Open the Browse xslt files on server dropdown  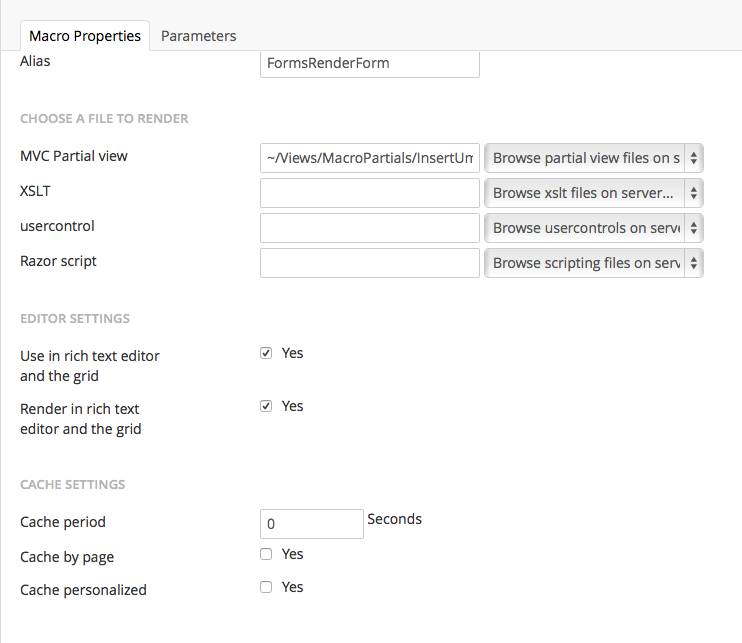point(594,193)
